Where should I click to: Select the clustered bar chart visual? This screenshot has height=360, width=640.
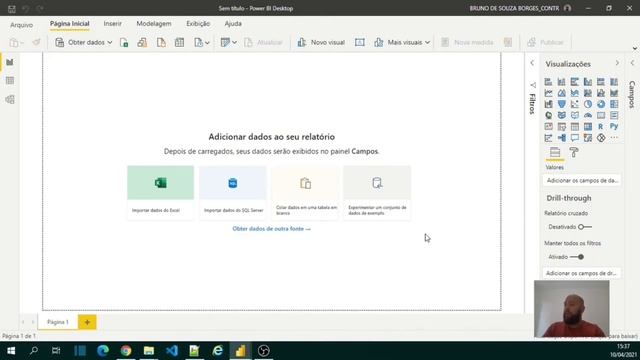pos(575,82)
